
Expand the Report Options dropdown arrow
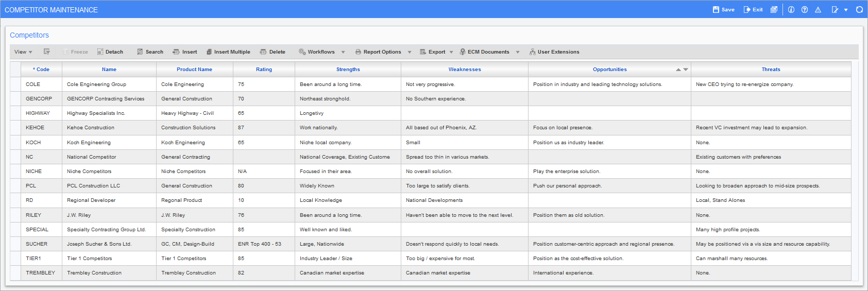point(410,52)
